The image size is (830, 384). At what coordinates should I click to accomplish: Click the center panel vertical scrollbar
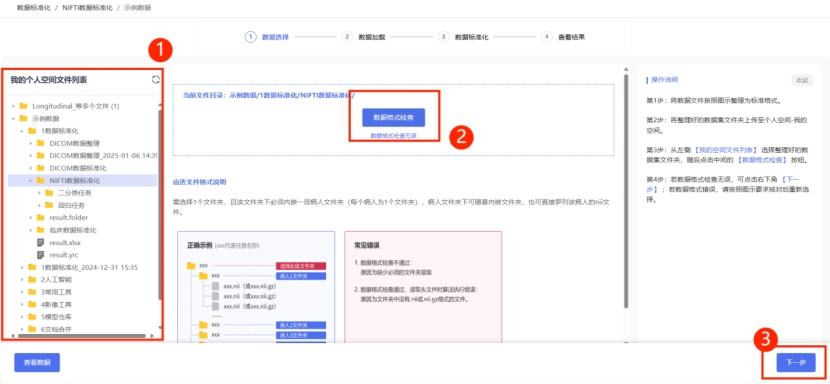pos(626,191)
